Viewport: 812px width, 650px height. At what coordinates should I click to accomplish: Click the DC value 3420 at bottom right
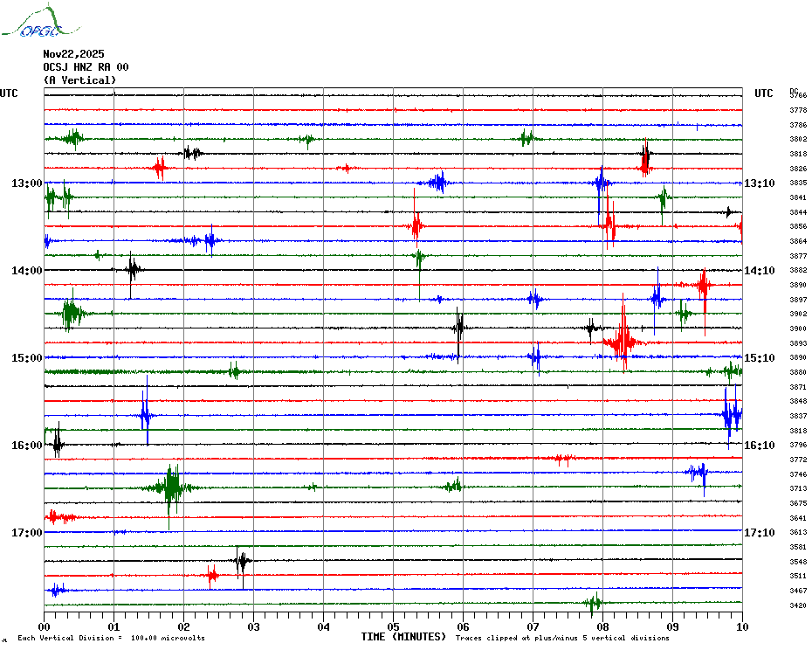[797, 605]
